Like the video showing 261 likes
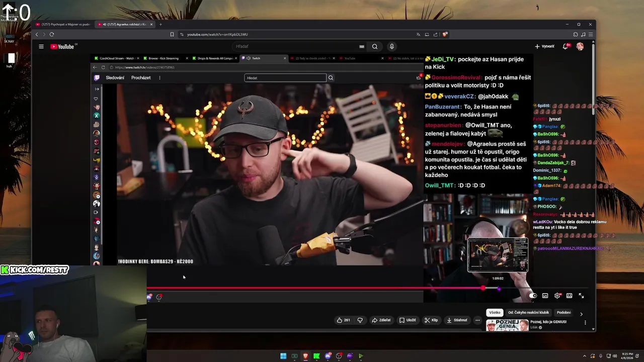The width and height of the screenshot is (644, 362). (344, 320)
